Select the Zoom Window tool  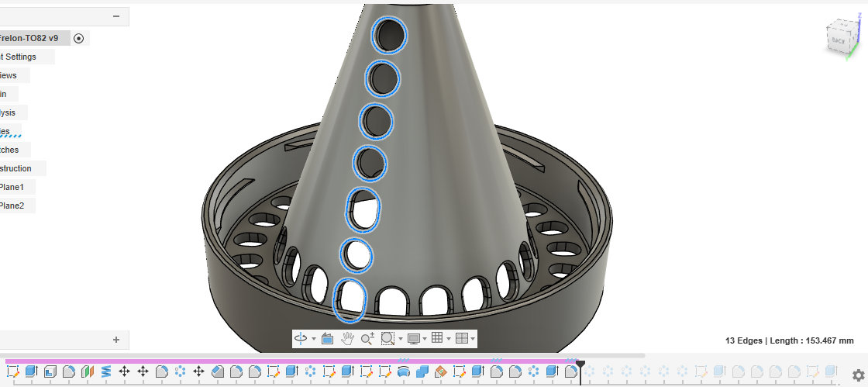click(387, 339)
